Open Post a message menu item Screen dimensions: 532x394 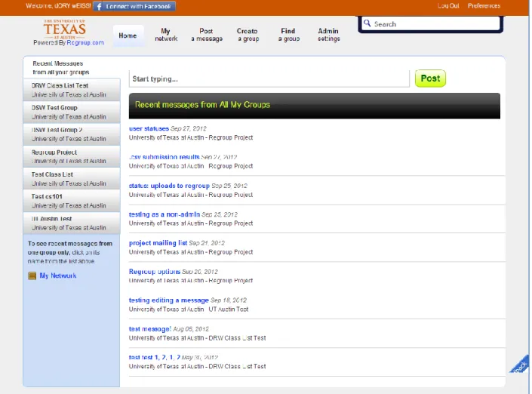207,35
